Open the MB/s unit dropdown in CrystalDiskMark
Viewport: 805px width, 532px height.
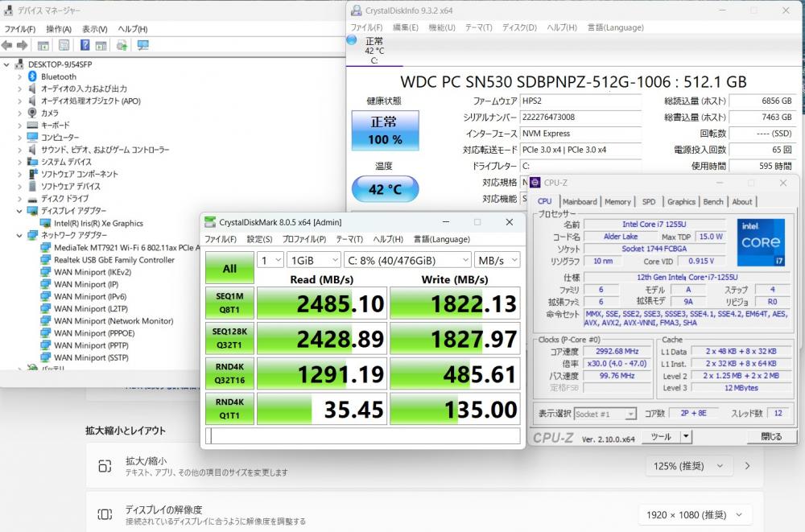click(497, 260)
